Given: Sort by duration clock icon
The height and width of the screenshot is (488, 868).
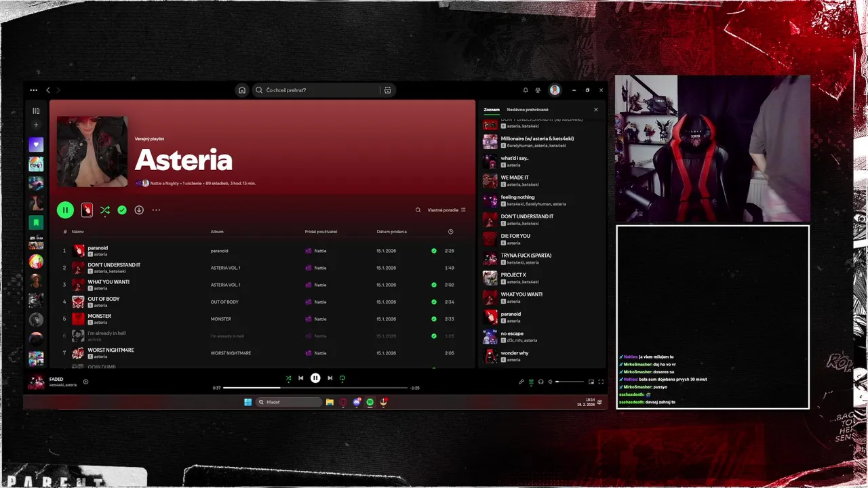Looking at the screenshot, I should pyautogui.click(x=451, y=232).
